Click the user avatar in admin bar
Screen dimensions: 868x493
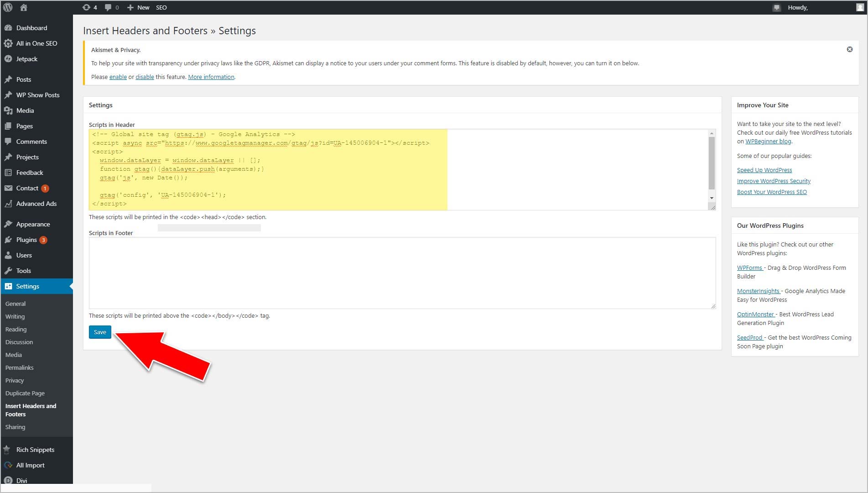pyautogui.click(x=860, y=7)
